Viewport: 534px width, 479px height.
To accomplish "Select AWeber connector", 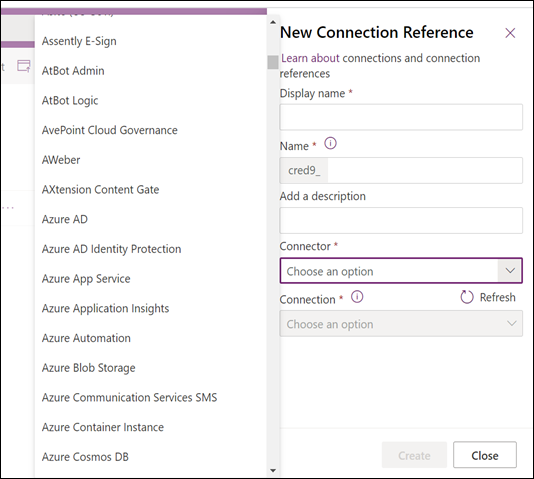I will click(151, 160).
